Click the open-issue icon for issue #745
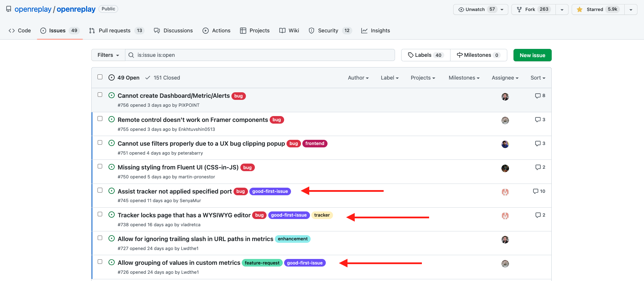Image resolution: width=644 pixels, height=281 pixels. click(x=112, y=191)
